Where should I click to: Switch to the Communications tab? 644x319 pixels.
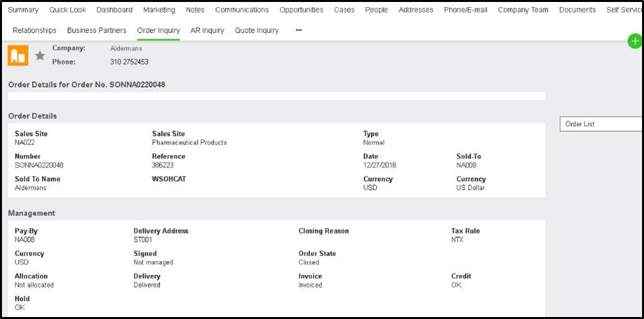tap(242, 10)
